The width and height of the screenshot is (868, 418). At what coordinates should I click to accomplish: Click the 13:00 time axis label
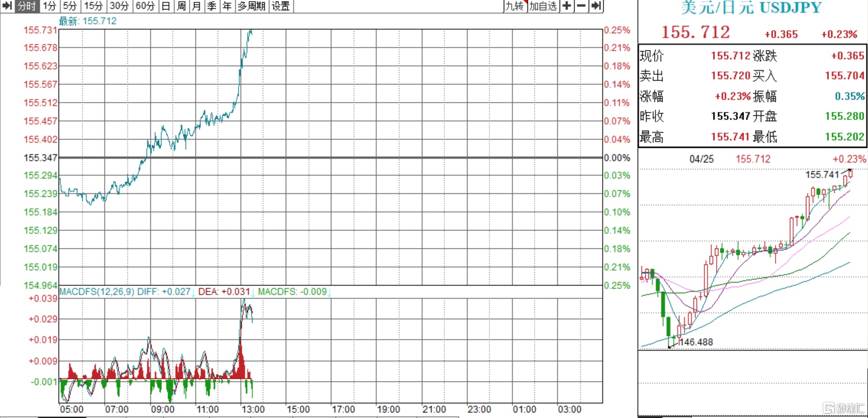click(x=253, y=409)
